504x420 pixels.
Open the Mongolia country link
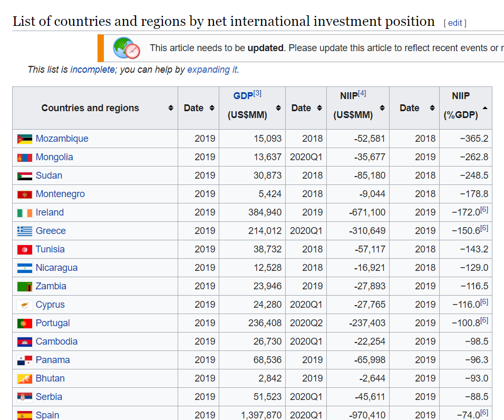[x=54, y=157]
